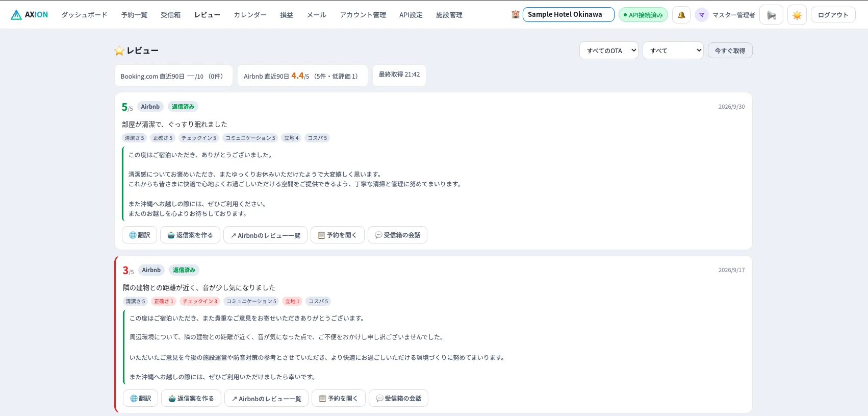Click the red 正確さ 1 tag
Screen dimensions: 868x416
tap(164, 301)
